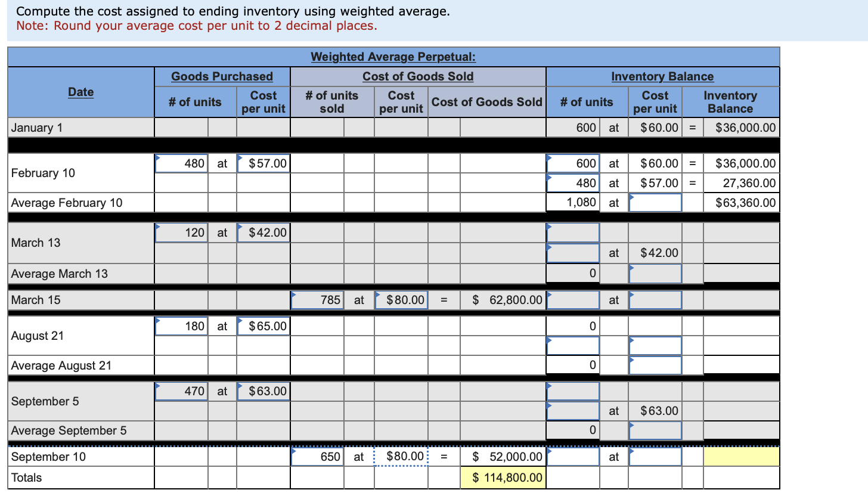
Task: Click the September 10 units sold field showing 650
Action: pos(317,457)
